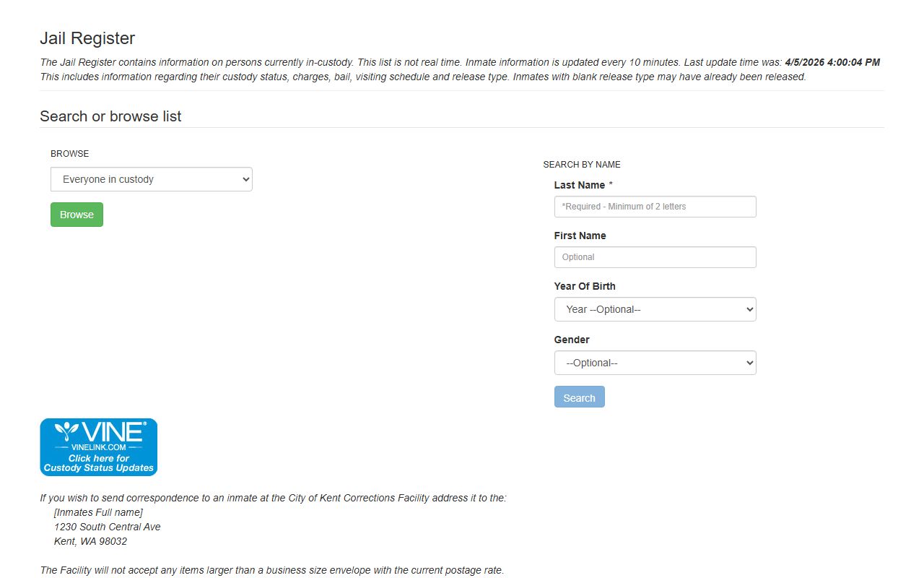Click the Kent, WA 98032 address line
Screen dimensions: 924x578
pos(91,541)
